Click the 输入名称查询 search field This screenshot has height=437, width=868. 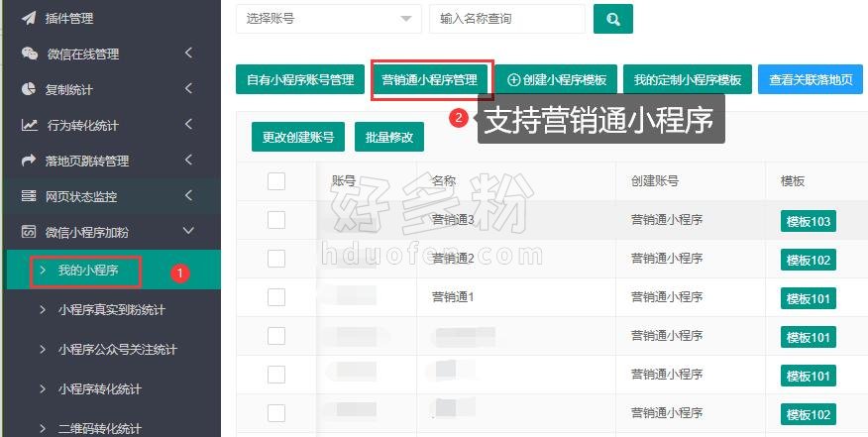click(507, 19)
